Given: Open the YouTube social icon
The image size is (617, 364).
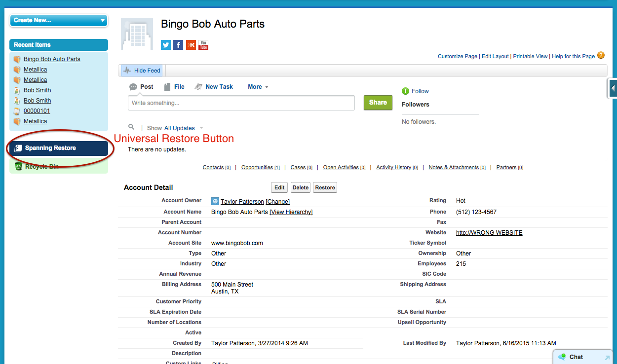Looking at the screenshot, I should pos(203,45).
